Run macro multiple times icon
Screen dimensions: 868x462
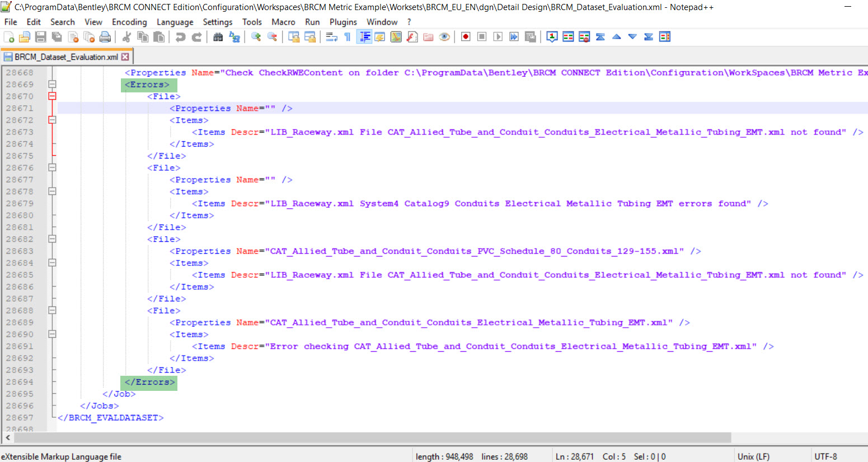(x=514, y=37)
